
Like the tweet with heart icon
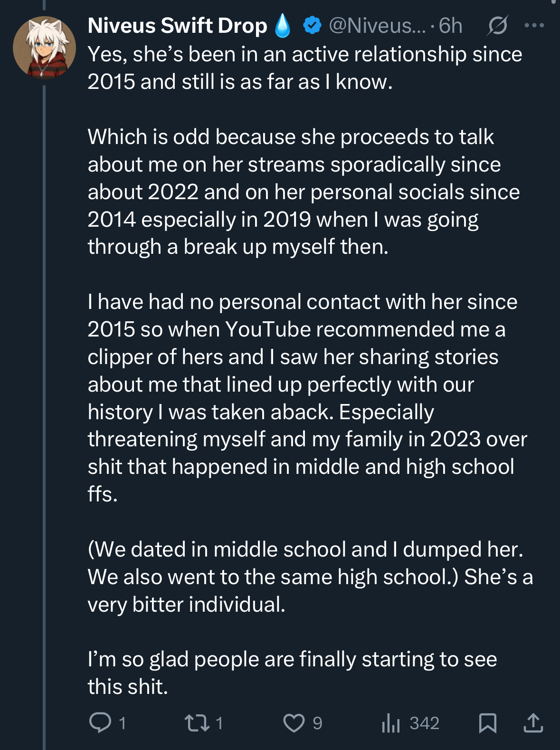294,723
